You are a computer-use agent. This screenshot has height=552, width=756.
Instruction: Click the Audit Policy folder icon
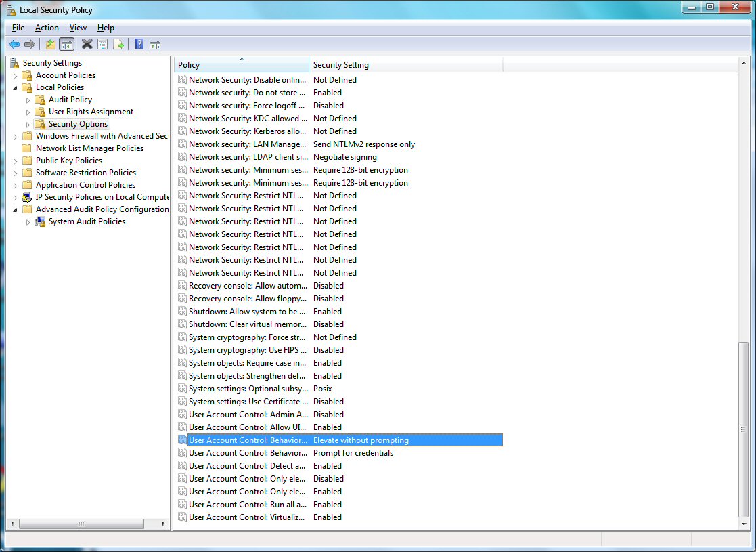[x=40, y=100]
